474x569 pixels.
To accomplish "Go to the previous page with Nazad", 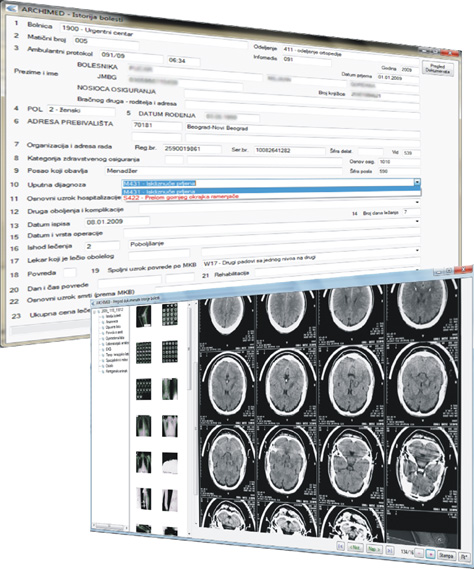I will [x=356, y=547].
